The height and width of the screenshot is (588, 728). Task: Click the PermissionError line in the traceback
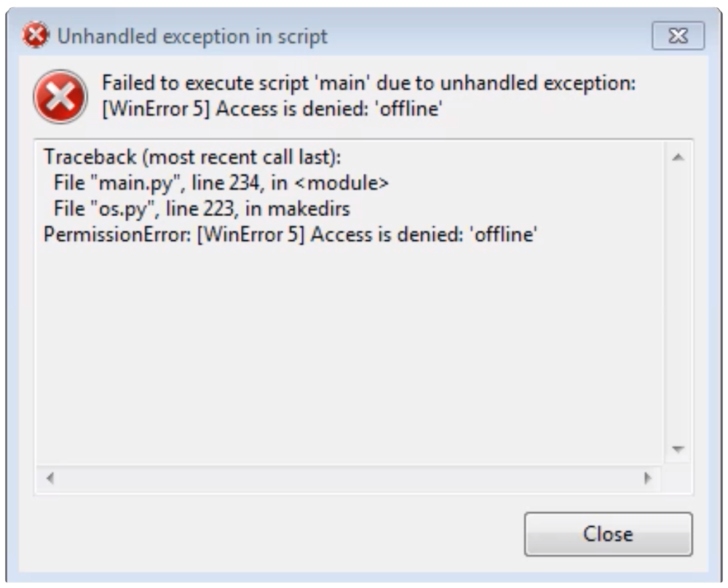tap(290, 234)
